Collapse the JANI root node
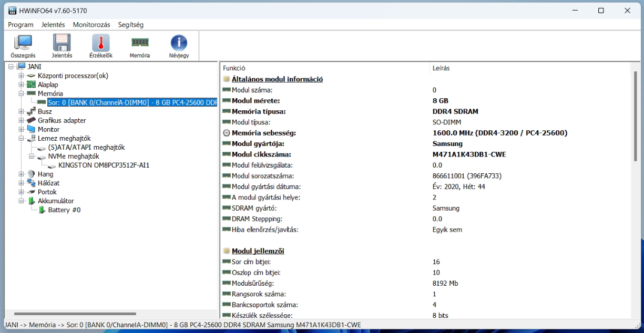The image size is (644, 333). pyautogui.click(x=11, y=67)
